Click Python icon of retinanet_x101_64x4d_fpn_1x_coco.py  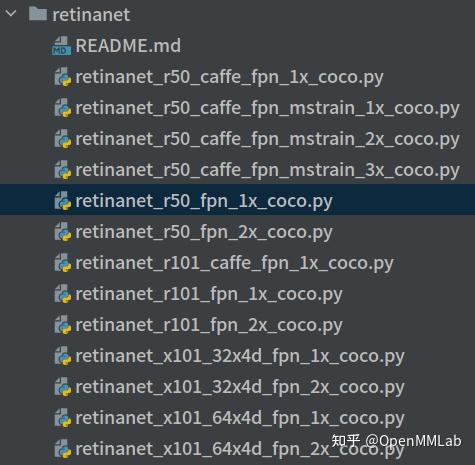pyautogui.click(x=63, y=418)
